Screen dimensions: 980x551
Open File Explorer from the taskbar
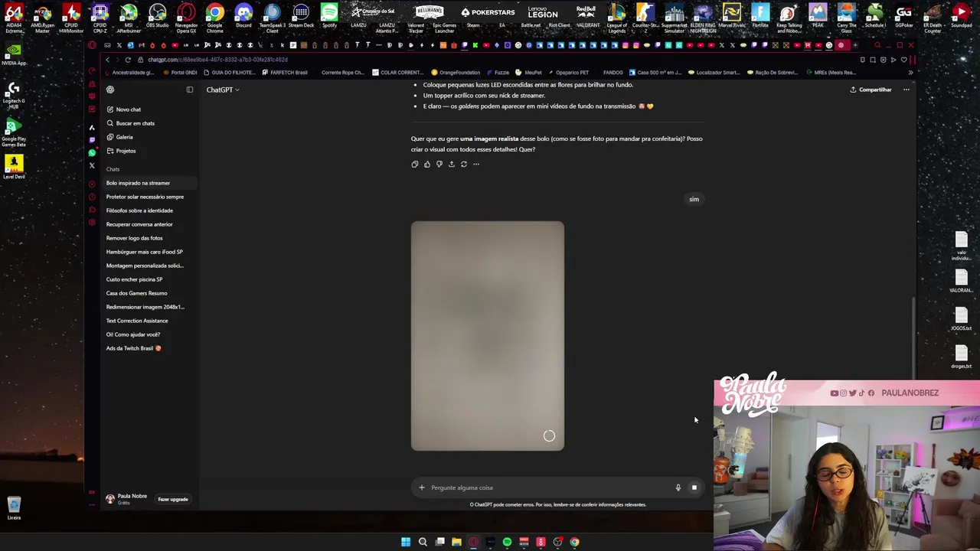tap(456, 542)
